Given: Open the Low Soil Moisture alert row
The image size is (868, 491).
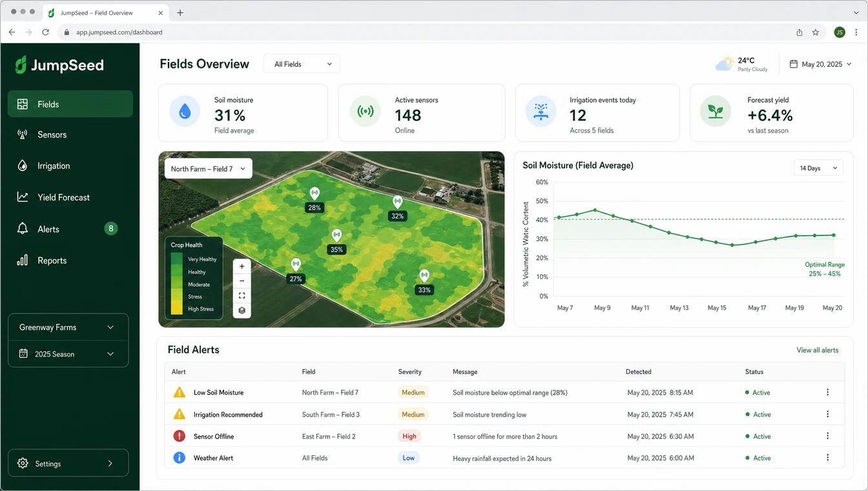Looking at the screenshot, I should tap(504, 392).
